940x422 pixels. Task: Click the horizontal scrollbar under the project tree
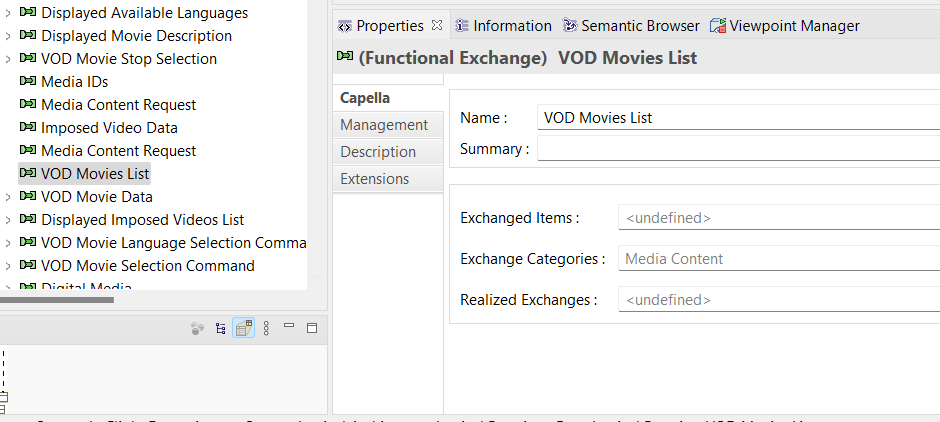click(57, 299)
